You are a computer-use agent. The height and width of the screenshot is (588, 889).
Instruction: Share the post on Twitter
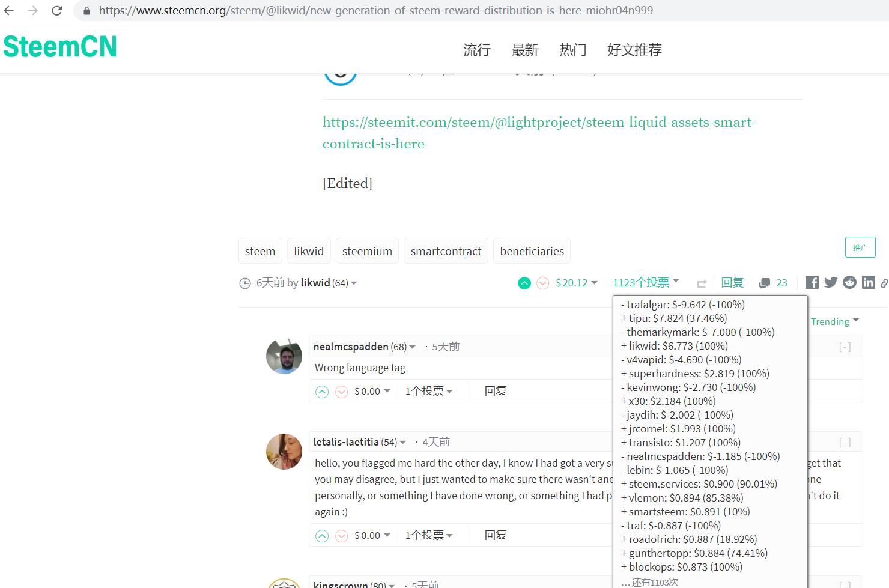831,282
